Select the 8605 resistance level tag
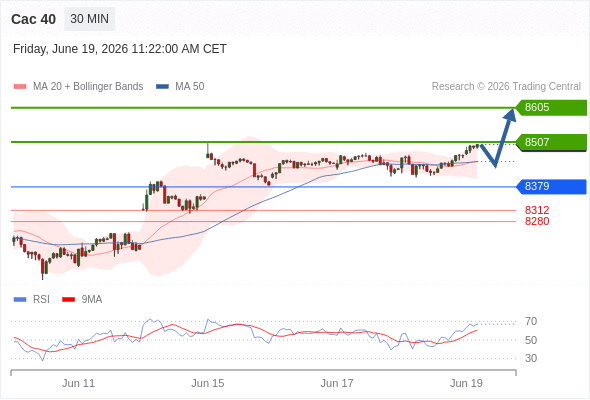Image resolution: width=590 pixels, height=400 pixels. [x=551, y=108]
